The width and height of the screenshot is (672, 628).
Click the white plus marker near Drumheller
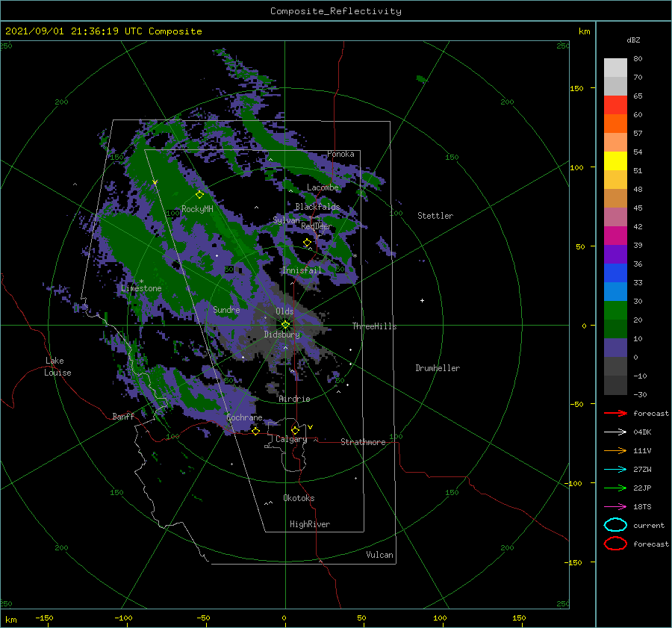[x=422, y=300]
